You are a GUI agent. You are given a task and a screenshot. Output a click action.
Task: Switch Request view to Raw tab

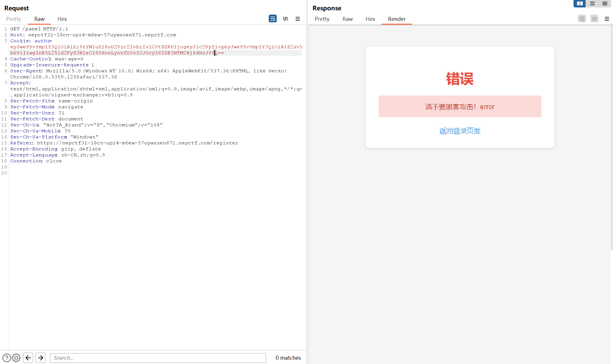click(x=39, y=19)
